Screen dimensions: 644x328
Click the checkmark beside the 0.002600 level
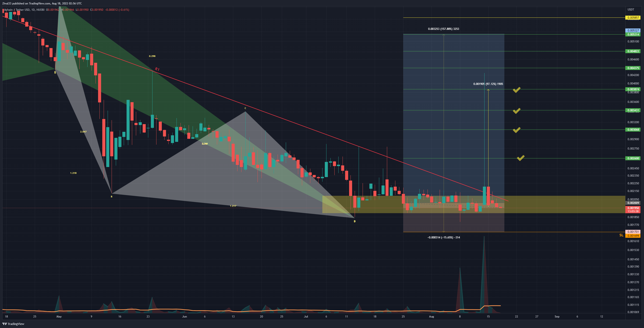(x=520, y=158)
